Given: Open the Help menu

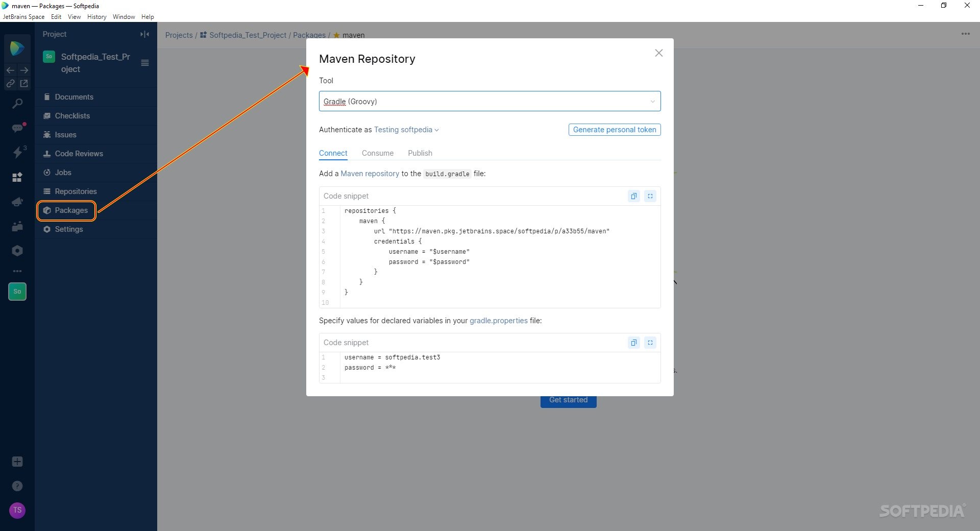Looking at the screenshot, I should (x=148, y=17).
